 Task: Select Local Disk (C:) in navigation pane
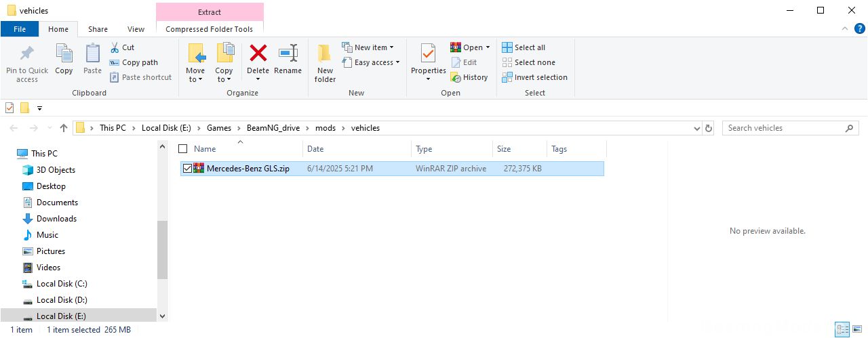[62, 284]
